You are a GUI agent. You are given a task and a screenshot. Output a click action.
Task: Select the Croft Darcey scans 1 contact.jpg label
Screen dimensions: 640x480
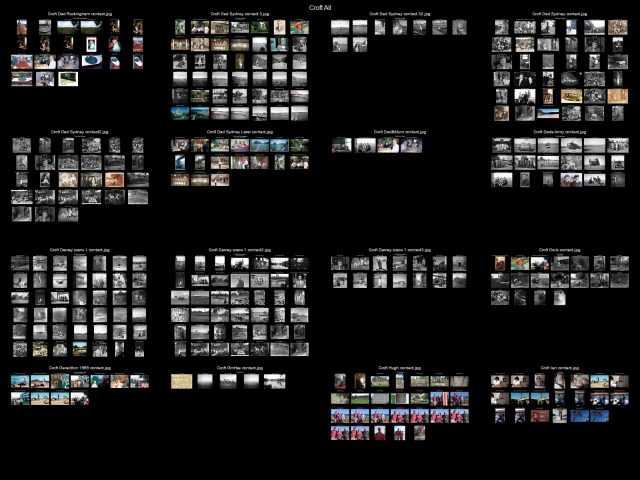(79, 250)
